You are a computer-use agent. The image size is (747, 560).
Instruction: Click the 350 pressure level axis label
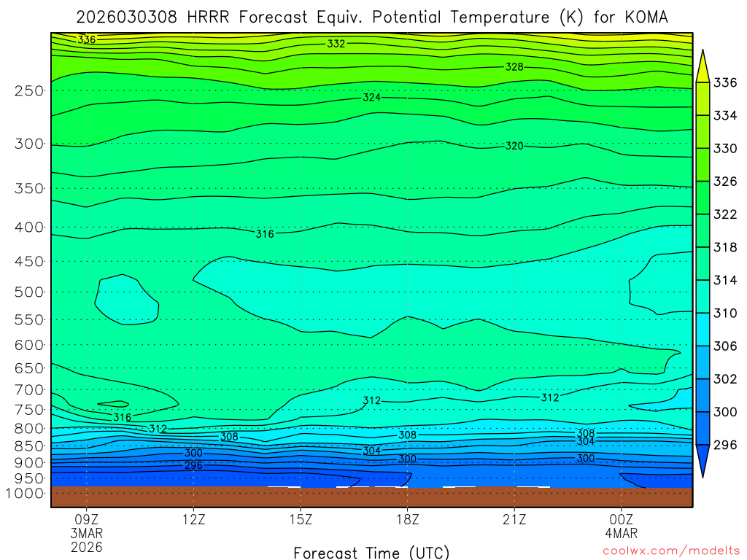click(x=29, y=189)
